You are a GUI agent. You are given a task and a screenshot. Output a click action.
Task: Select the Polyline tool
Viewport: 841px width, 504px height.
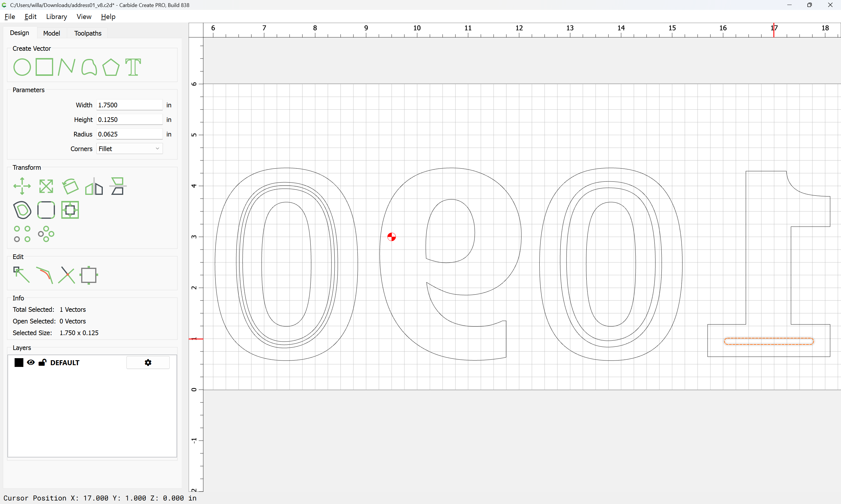click(x=66, y=67)
